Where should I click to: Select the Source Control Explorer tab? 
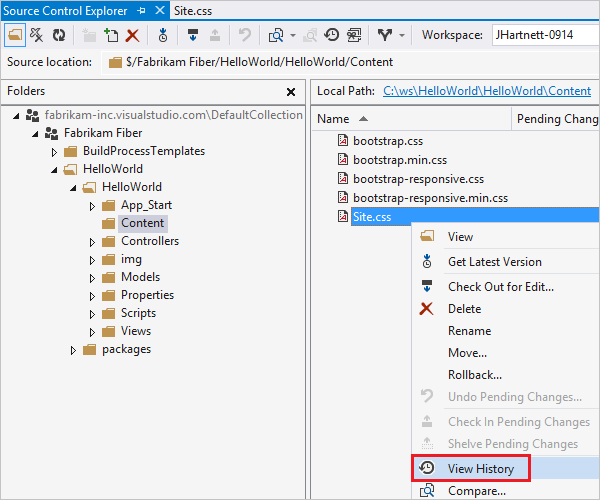65,11
